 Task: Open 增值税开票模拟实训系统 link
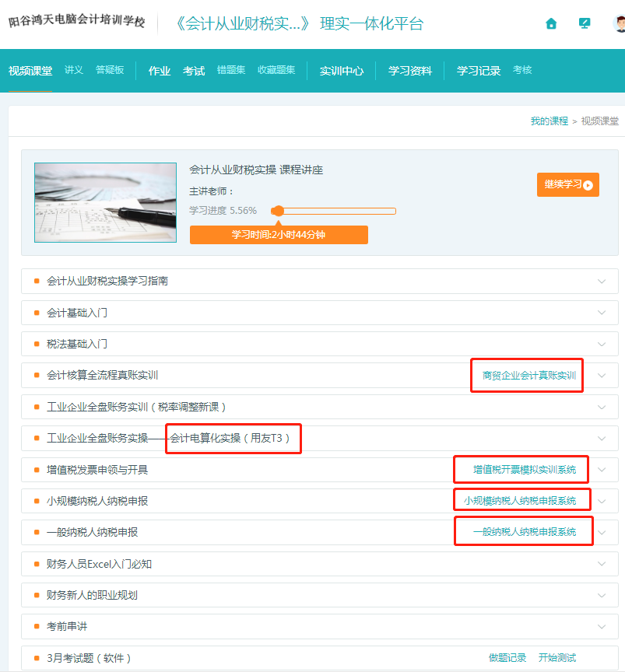tap(524, 470)
